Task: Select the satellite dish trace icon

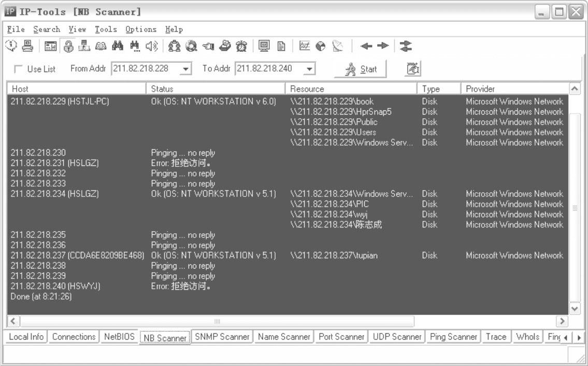Action: click(x=338, y=45)
